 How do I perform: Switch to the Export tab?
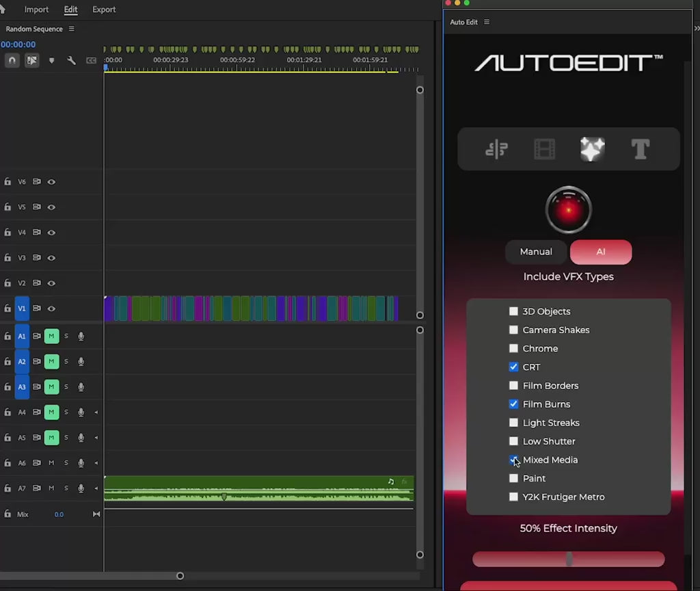point(104,10)
